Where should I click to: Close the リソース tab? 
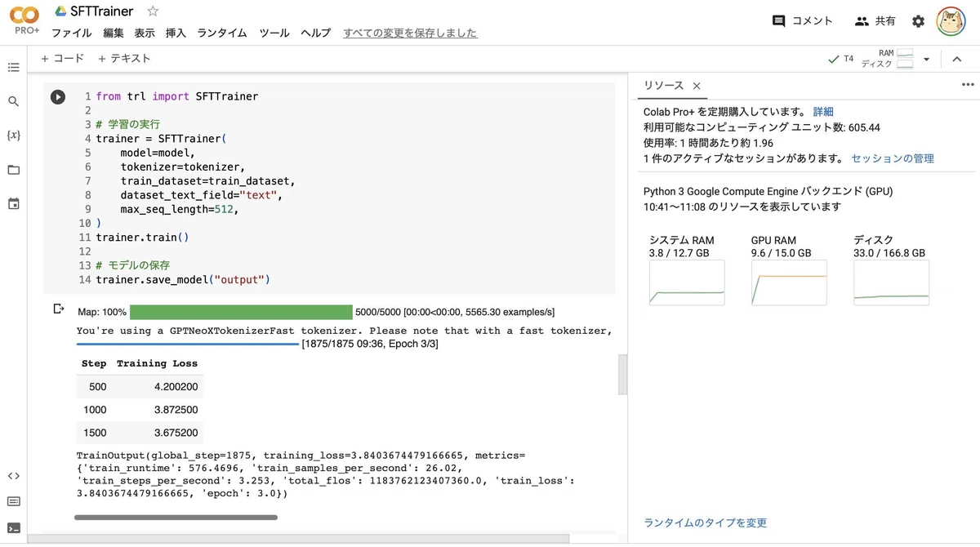697,86
